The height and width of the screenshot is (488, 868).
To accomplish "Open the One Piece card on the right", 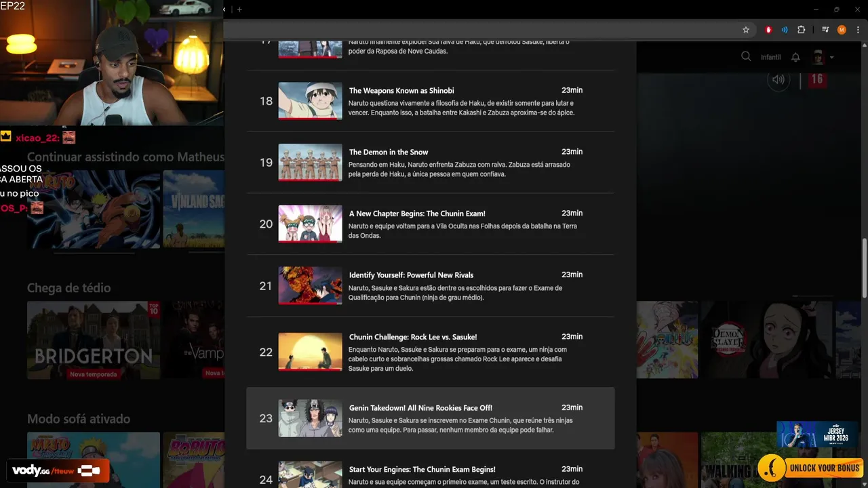I will 667,340.
